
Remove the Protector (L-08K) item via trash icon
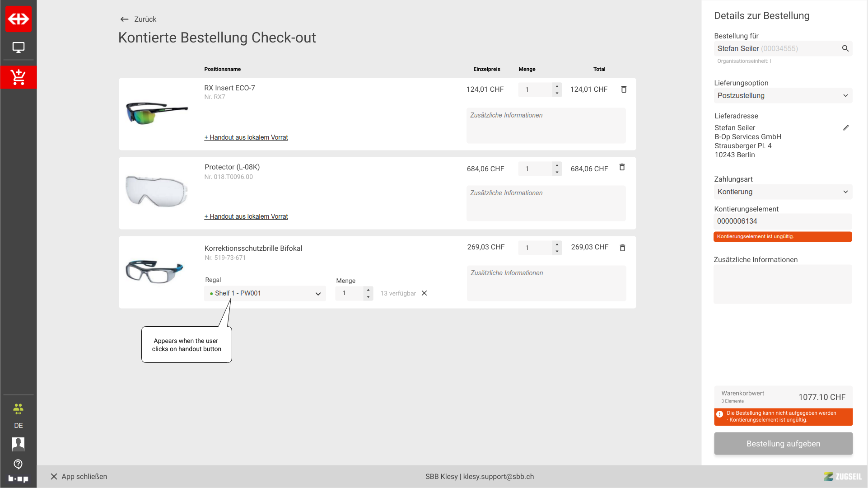tap(622, 167)
